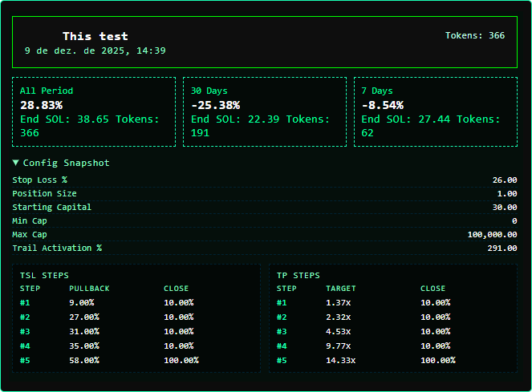The height and width of the screenshot is (392, 532).
Task: Click the 'TSL STEPS' heading
Action: (x=44, y=275)
